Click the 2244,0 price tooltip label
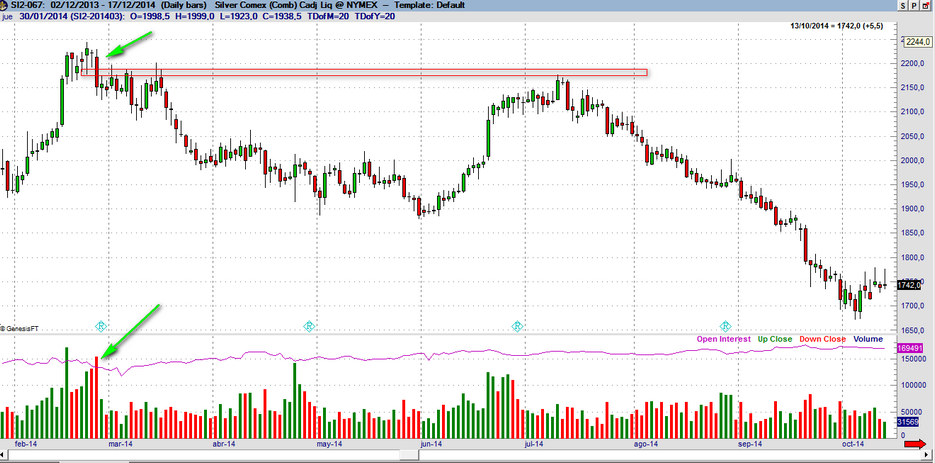Image resolution: width=935 pixels, height=463 pixels. pyautogui.click(x=916, y=42)
